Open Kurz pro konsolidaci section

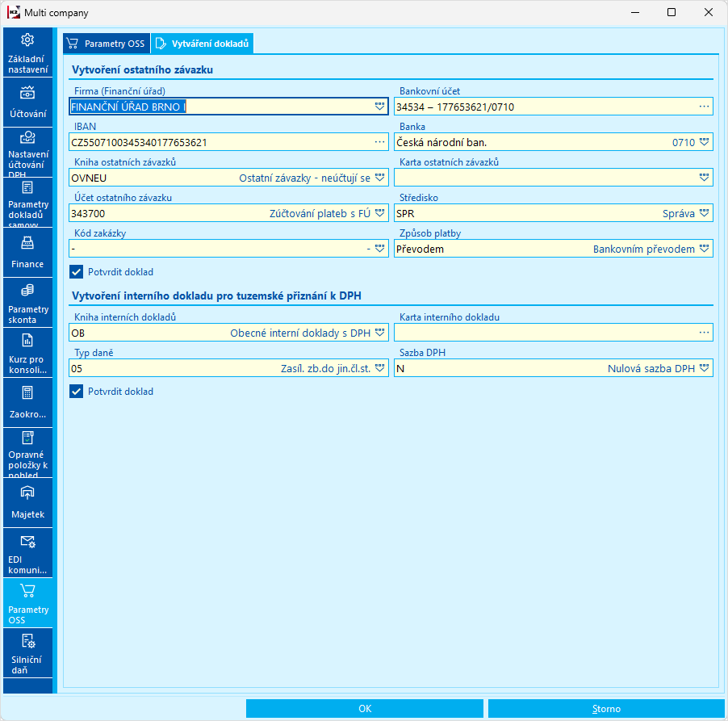point(28,353)
